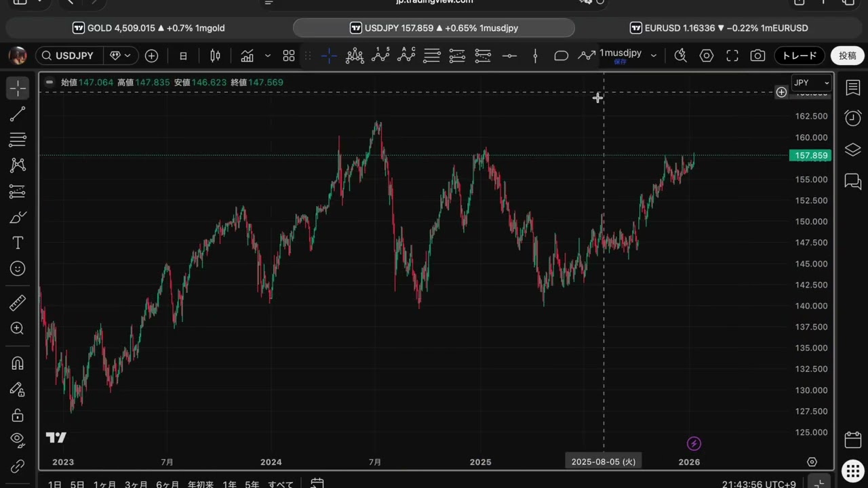The height and width of the screenshot is (488, 868).
Task: Click the zoom in magnifier tool
Action: pos(18,329)
